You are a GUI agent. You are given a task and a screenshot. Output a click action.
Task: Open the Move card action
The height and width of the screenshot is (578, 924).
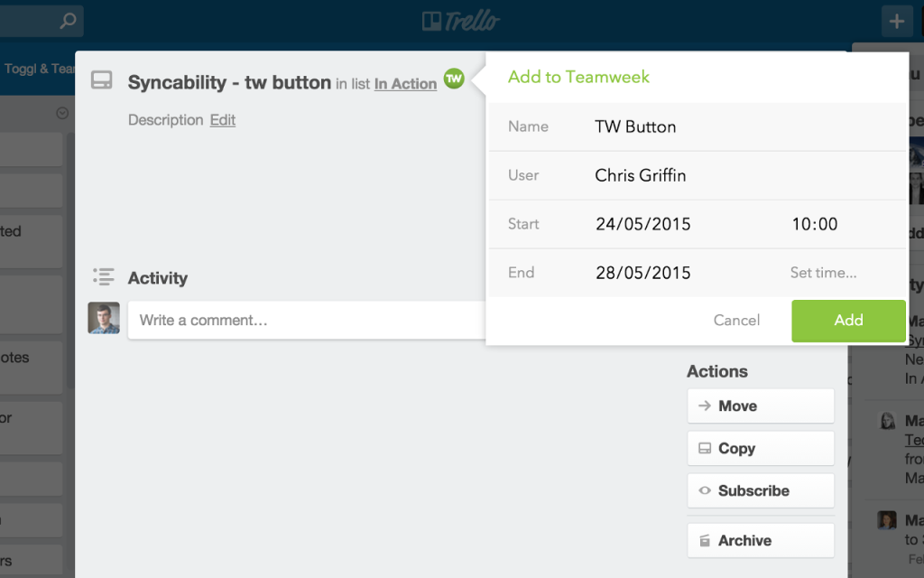pos(760,406)
